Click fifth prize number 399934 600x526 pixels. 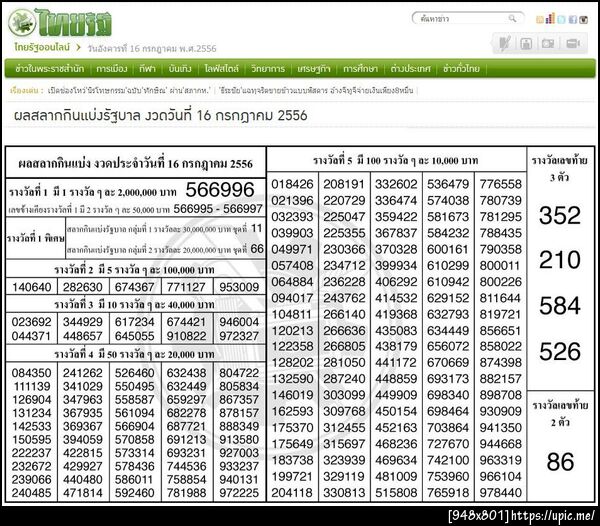point(396,265)
